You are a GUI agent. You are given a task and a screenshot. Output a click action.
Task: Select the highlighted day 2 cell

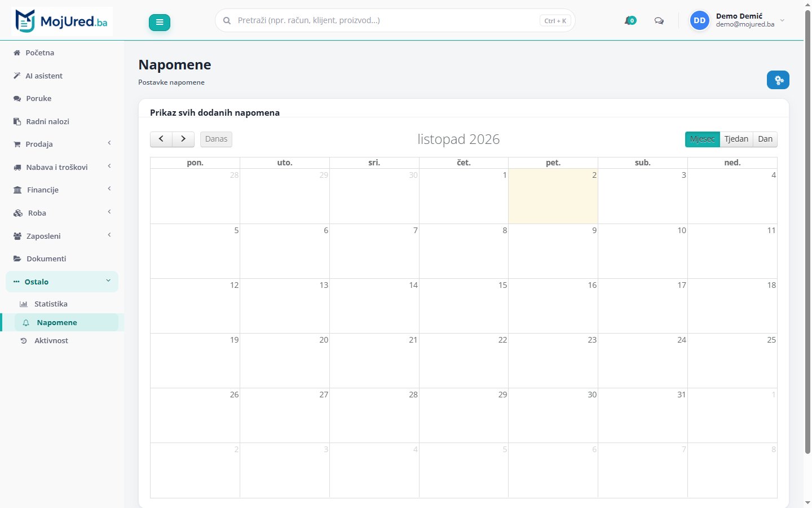[x=553, y=196]
